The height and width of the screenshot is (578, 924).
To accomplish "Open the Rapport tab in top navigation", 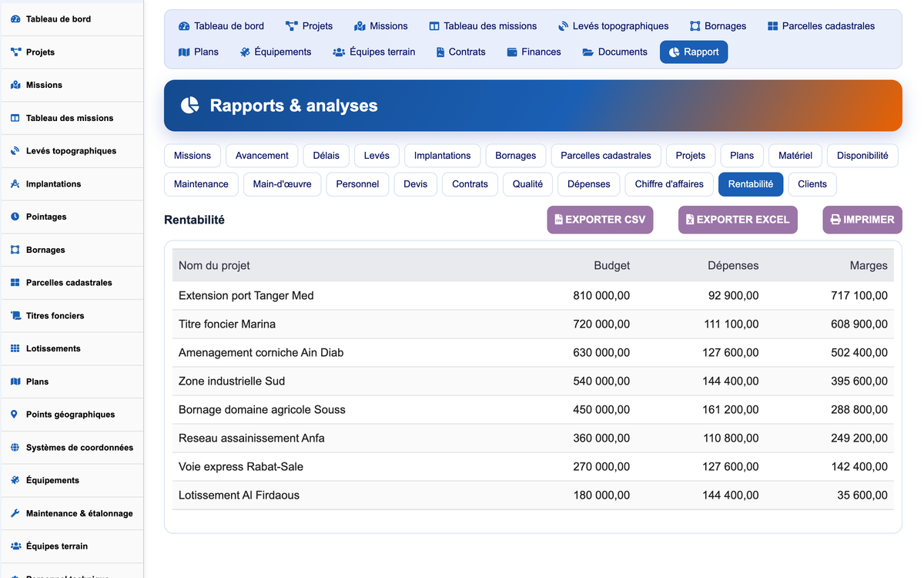I will pyautogui.click(x=694, y=52).
